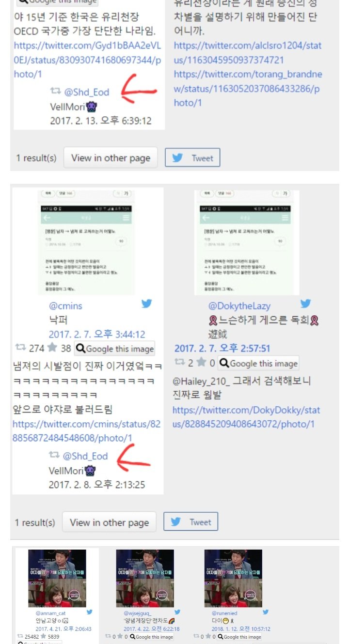Click the Twitter bird icon beside @DokytheLazy
The width and height of the screenshot is (349, 644).
[305, 304]
